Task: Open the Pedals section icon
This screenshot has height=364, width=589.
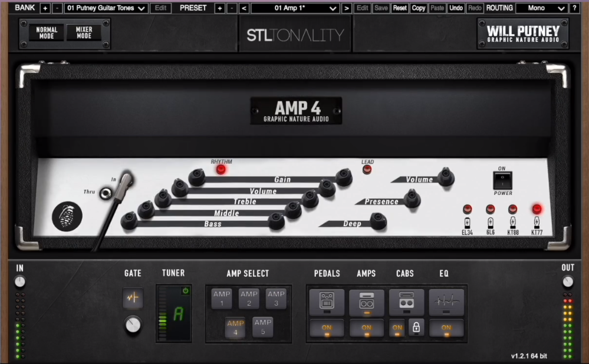Action: point(327,302)
